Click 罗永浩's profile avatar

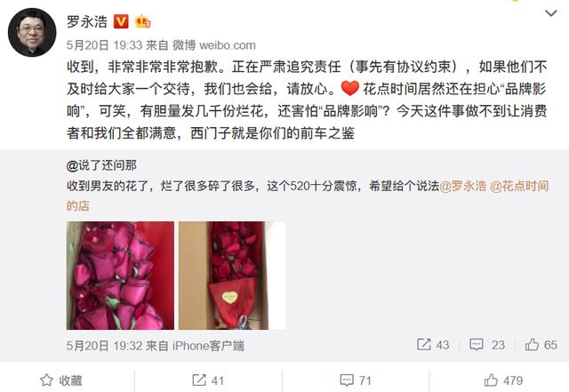click(x=32, y=32)
